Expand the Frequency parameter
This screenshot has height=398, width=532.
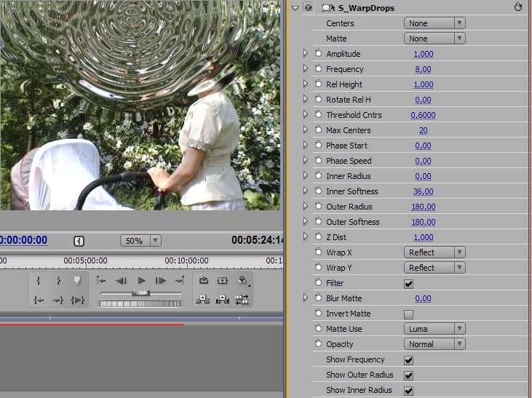[x=305, y=68]
